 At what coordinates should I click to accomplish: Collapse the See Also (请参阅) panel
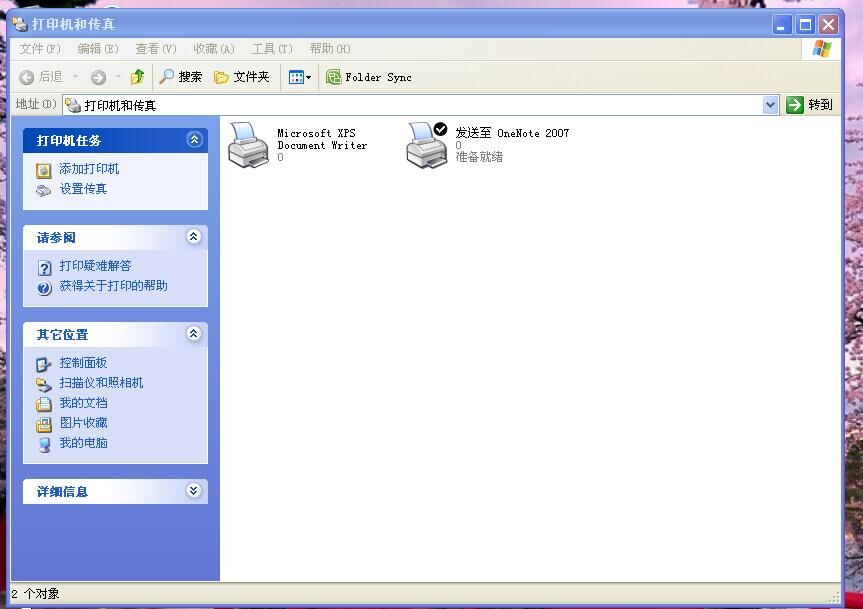(193, 237)
